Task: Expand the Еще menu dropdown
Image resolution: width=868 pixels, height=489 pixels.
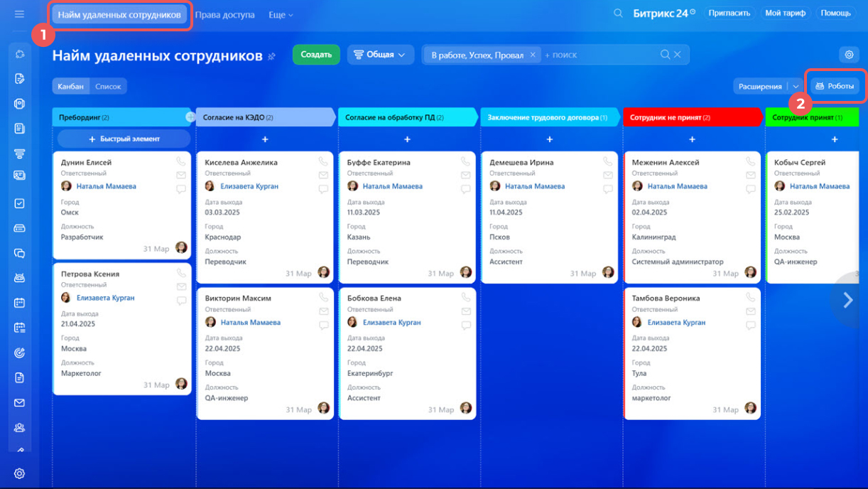Action: pyautogui.click(x=281, y=14)
